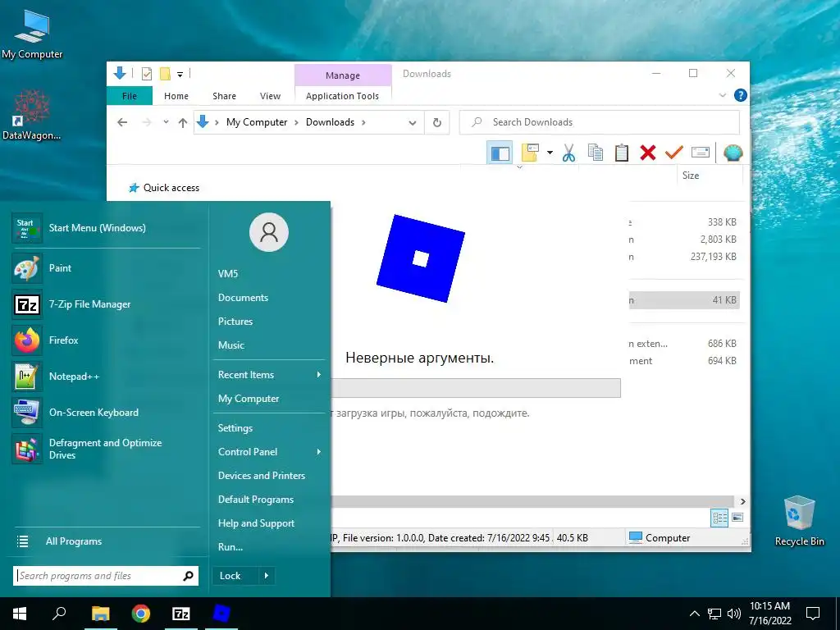Click the Roblox loading progress bar
The width and height of the screenshot is (840, 630).
[476, 388]
